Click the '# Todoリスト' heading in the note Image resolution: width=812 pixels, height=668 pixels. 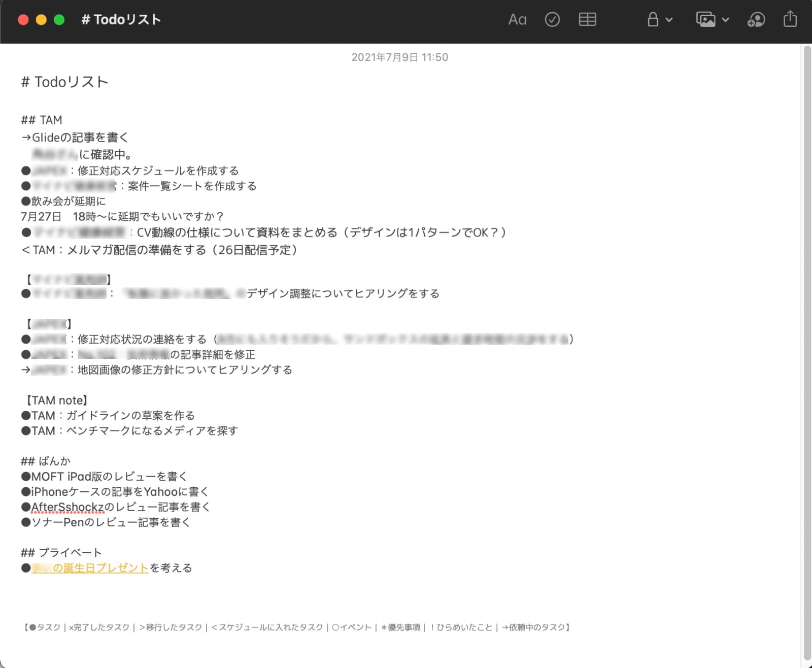(64, 82)
